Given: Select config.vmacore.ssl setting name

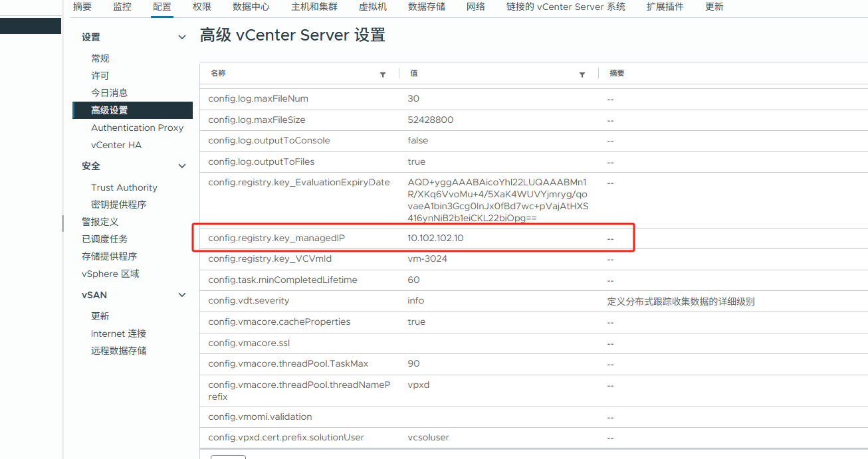Looking at the screenshot, I should (x=249, y=343).
